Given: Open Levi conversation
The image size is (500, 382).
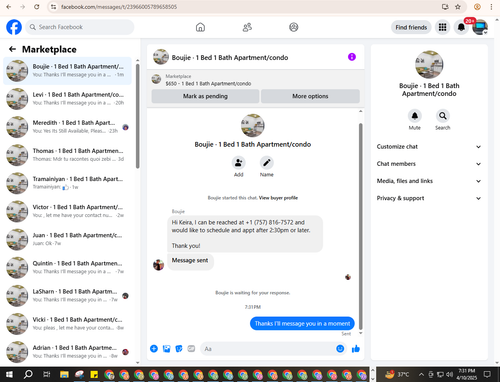Looking at the screenshot, I should coord(68,99).
